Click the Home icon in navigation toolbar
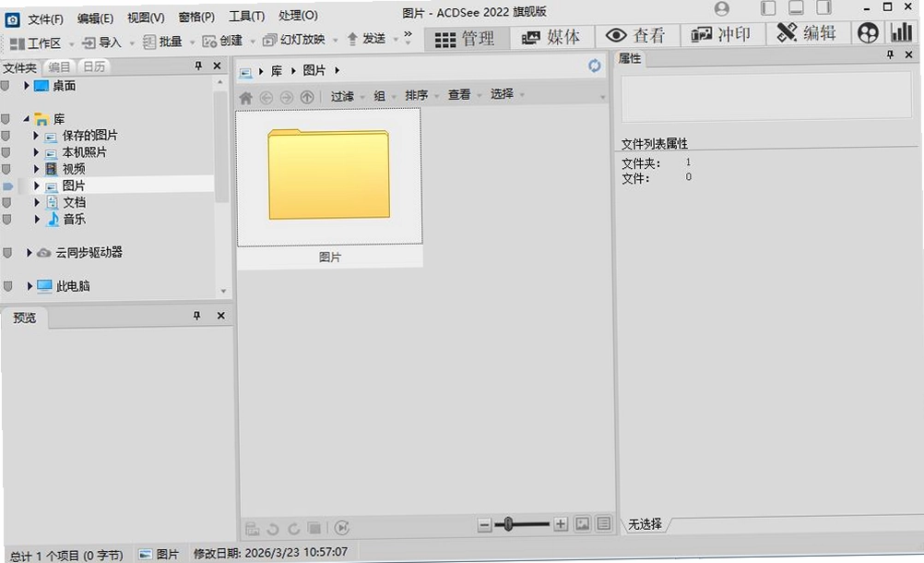 (245, 97)
